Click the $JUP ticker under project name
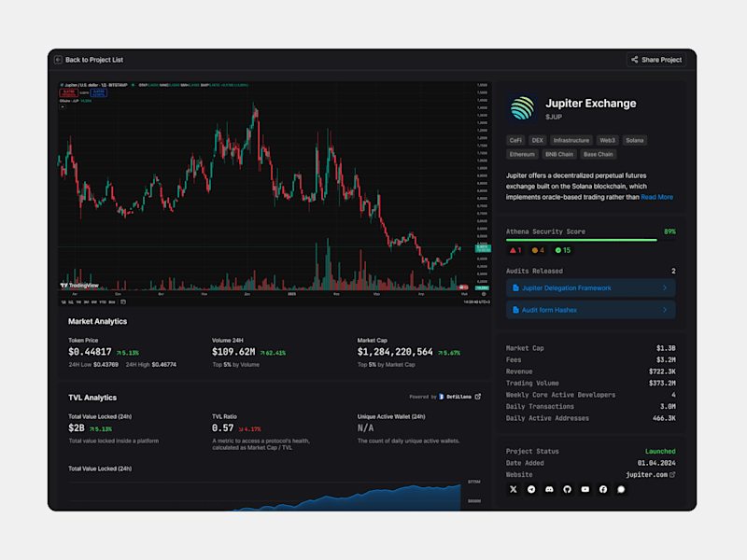 (554, 118)
